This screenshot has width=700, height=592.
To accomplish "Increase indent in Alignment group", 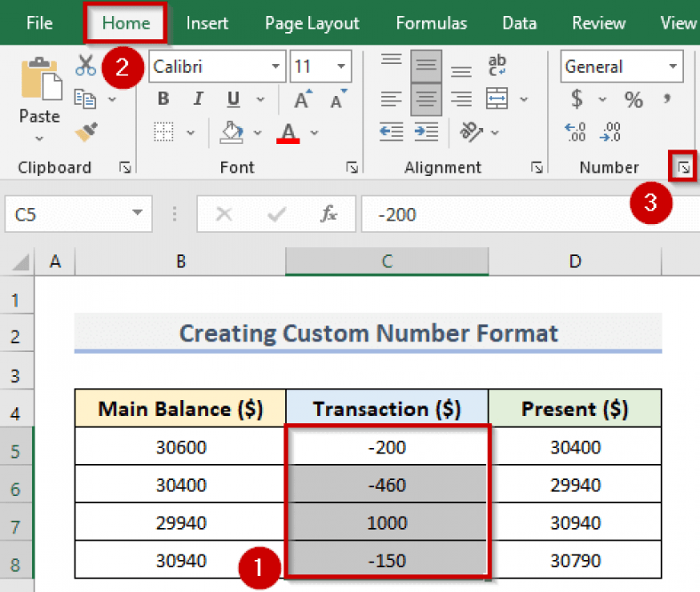I will point(426,132).
